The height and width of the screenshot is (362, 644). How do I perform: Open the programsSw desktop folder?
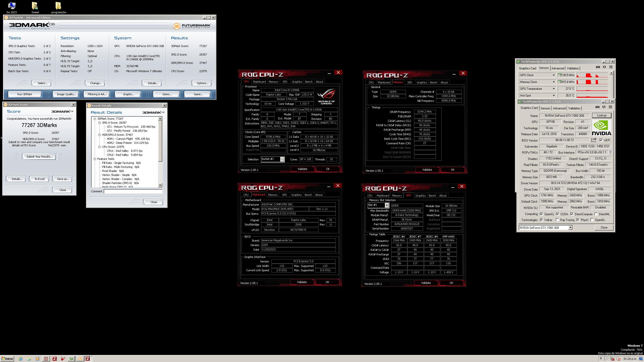point(58,8)
